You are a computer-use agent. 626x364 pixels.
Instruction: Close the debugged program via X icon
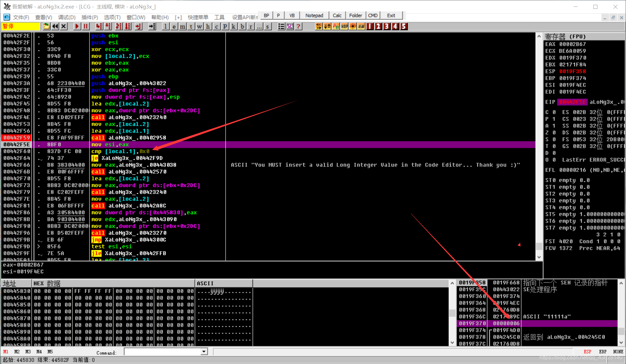pyautogui.click(x=64, y=26)
